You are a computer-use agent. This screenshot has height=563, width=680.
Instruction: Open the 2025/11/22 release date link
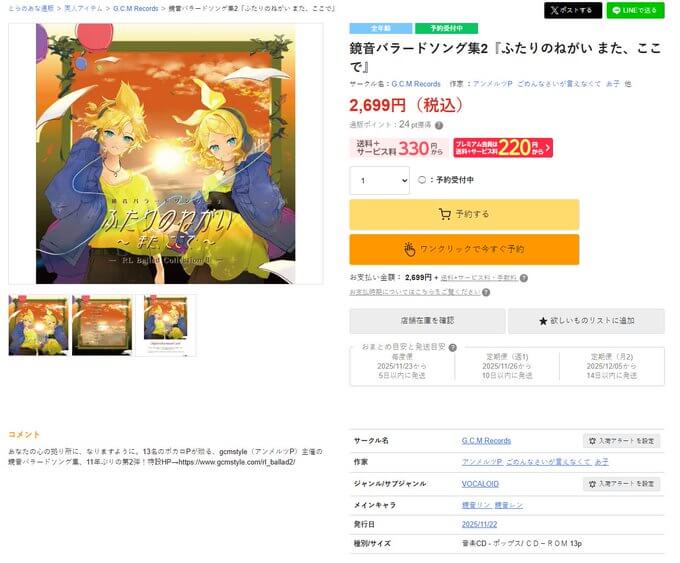coord(479,525)
